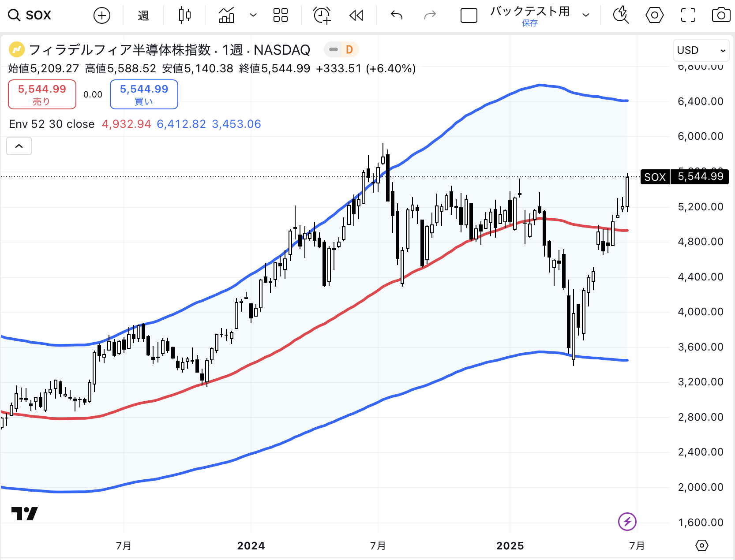
Task: Click the yellow symbol logo icon
Action: click(17, 50)
